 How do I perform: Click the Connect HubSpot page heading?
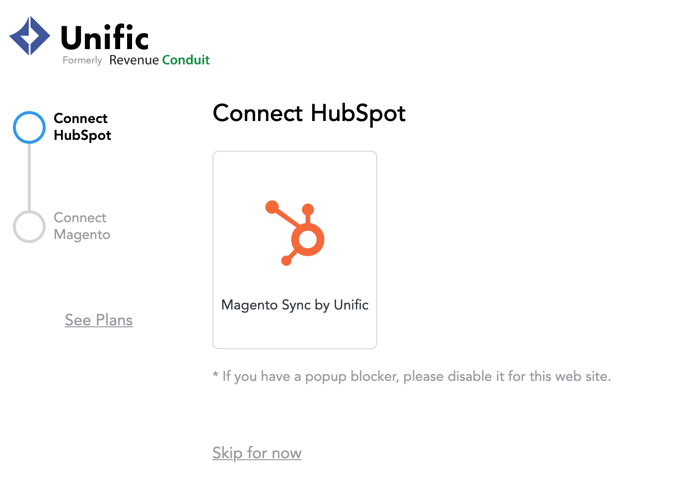[x=309, y=114]
